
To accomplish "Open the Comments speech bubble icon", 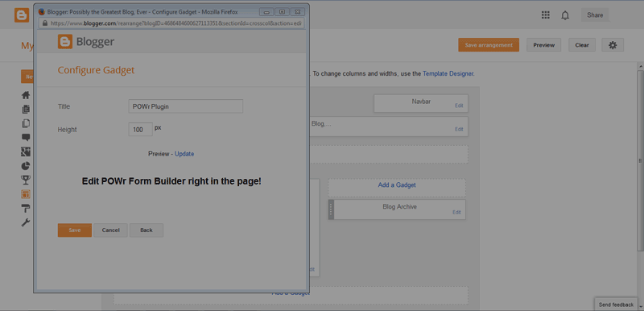I will tap(26, 138).
